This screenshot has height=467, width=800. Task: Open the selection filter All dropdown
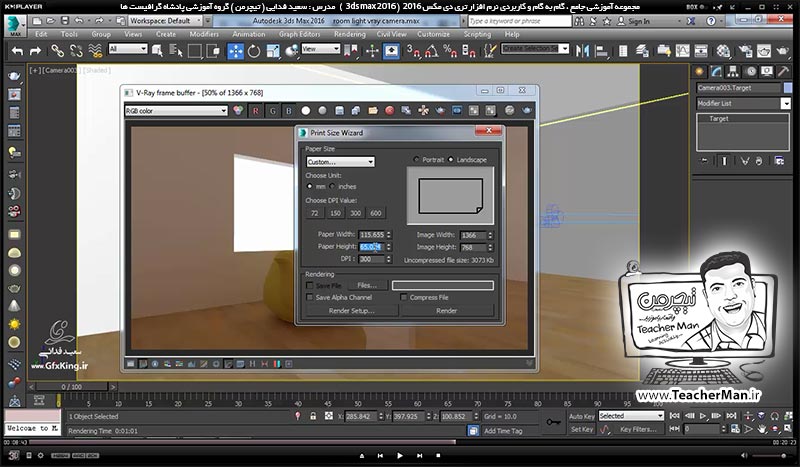pos(128,49)
